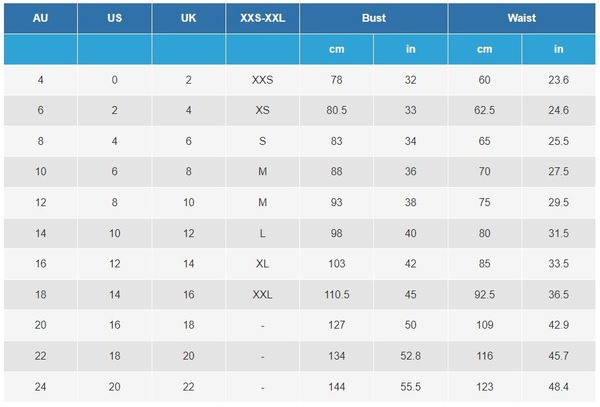Click the XXS size cell
This screenshot has width=600, height=407.
(262, 80)
